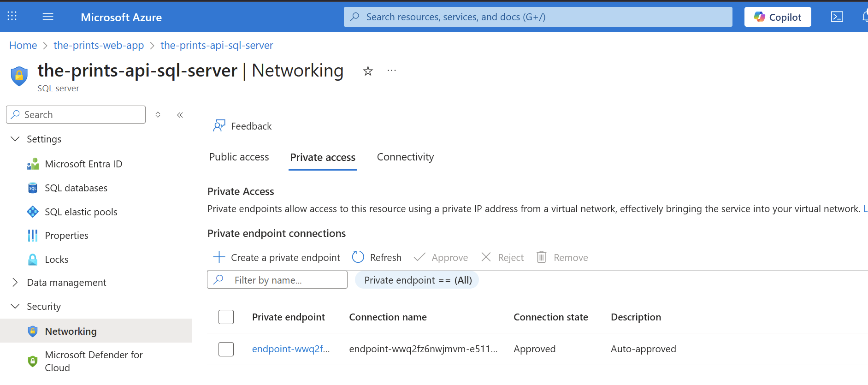Click the Networking shield icon in sidebar
The height and width of the screenshot is (385, 868).
(x=33, y=331)
